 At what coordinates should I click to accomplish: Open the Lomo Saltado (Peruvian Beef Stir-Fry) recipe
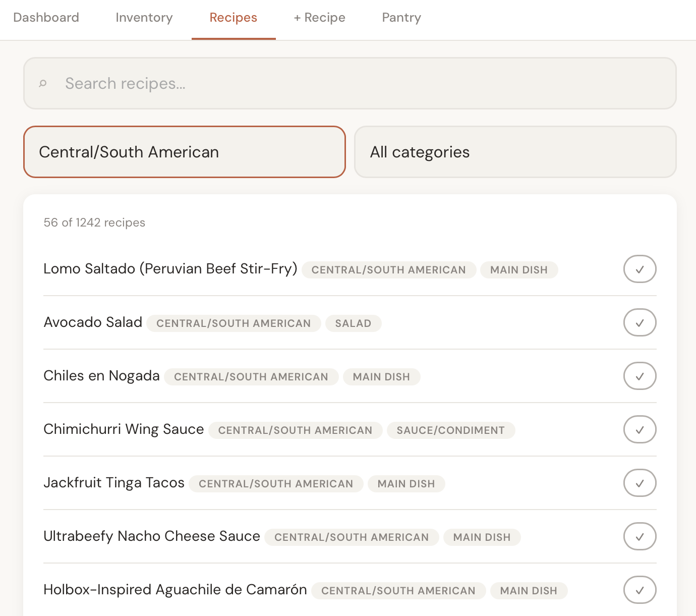tap(170, 269)
